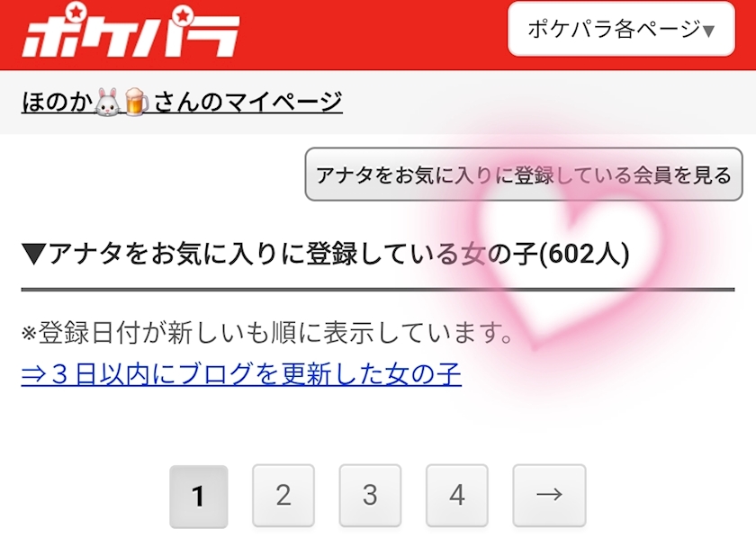Click the ▼ triangle before the favorites heading
This screenshot has height=547, width=756.
click(34, 254)
